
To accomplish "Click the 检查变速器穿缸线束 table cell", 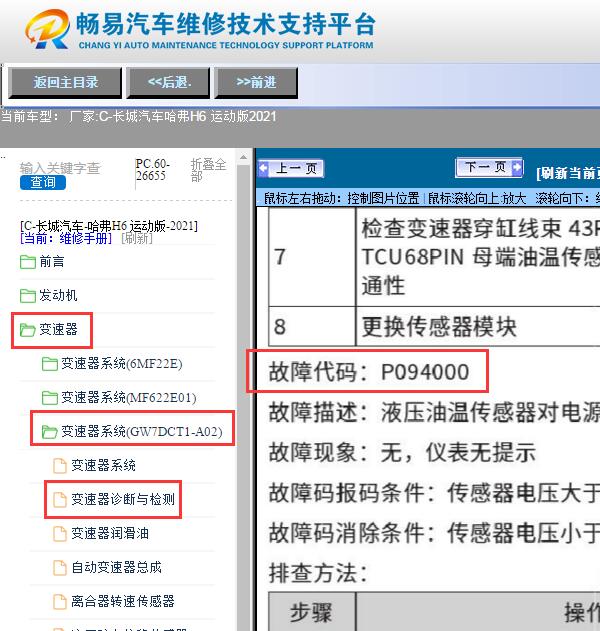I will point(478,257).
